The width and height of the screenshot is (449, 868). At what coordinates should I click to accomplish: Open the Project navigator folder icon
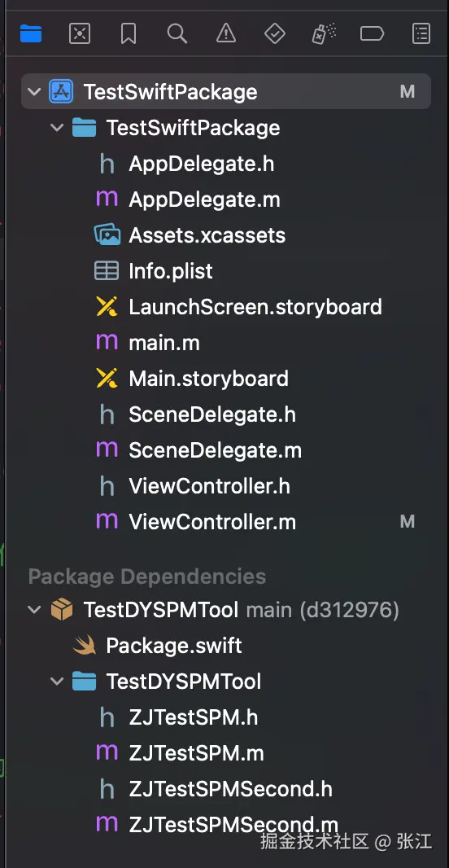pos(31,33)
